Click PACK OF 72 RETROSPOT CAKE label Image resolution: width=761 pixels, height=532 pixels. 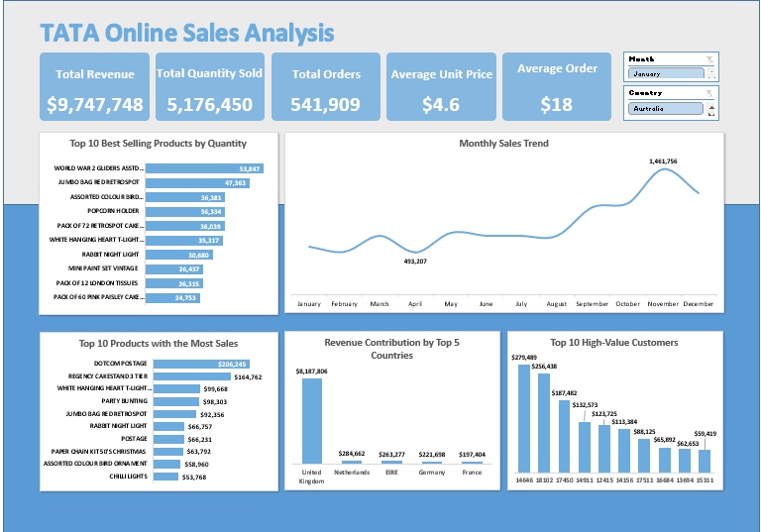pos(100,225)
